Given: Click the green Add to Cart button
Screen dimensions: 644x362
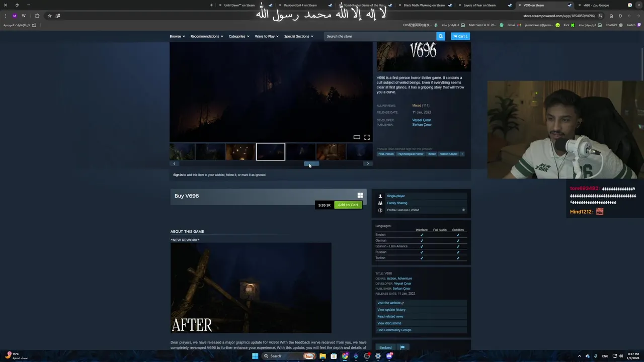Looking at the screenshot, I should pos(348,205).
